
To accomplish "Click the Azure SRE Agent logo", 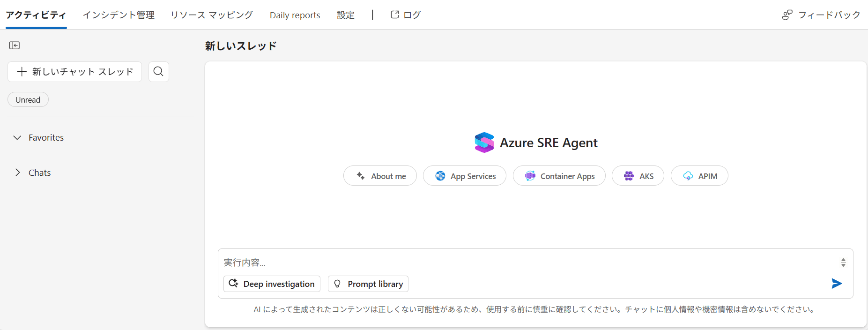I will pos(484,142).
